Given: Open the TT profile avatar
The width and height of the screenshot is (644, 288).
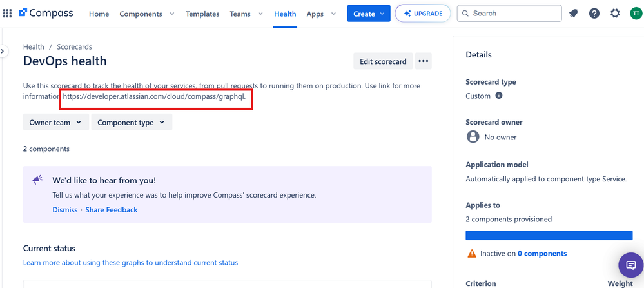Looking at the screenshot, I should point(636,14).
